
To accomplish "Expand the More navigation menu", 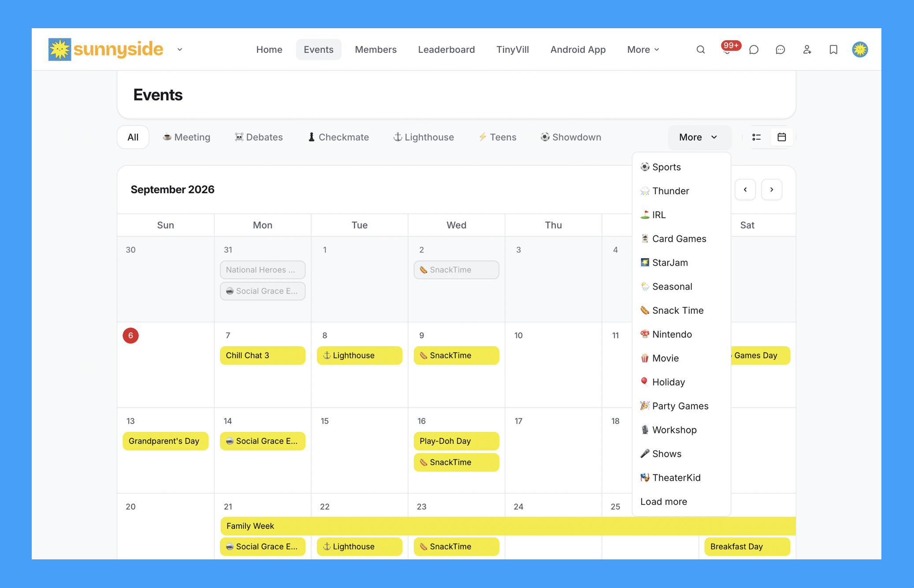I will pos(643,49).
